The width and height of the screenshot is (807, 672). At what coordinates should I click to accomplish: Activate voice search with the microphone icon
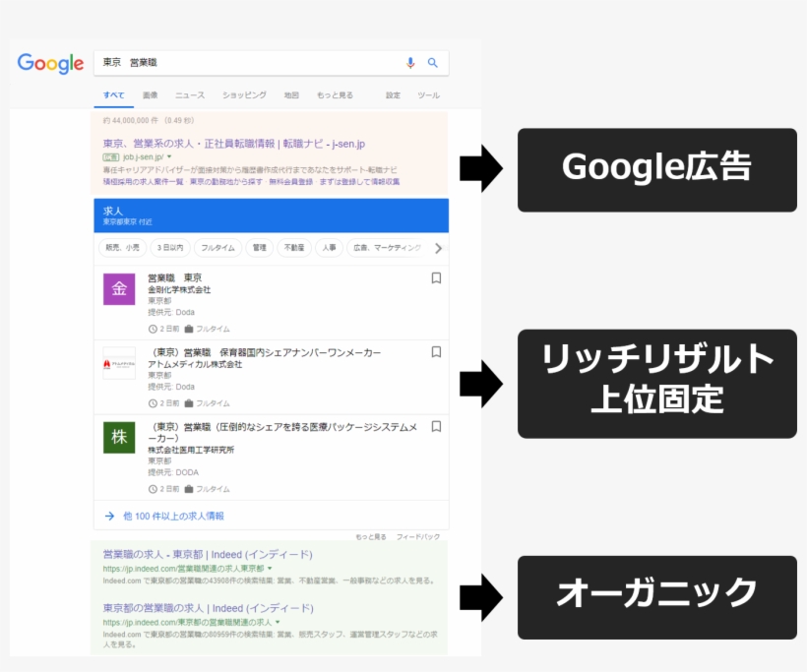tap(408, 63)
